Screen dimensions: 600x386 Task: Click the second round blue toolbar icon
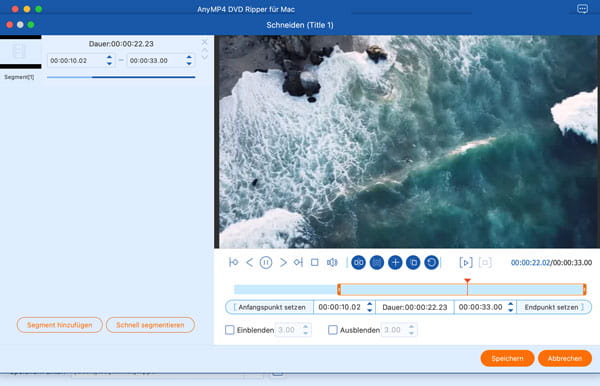377,262
